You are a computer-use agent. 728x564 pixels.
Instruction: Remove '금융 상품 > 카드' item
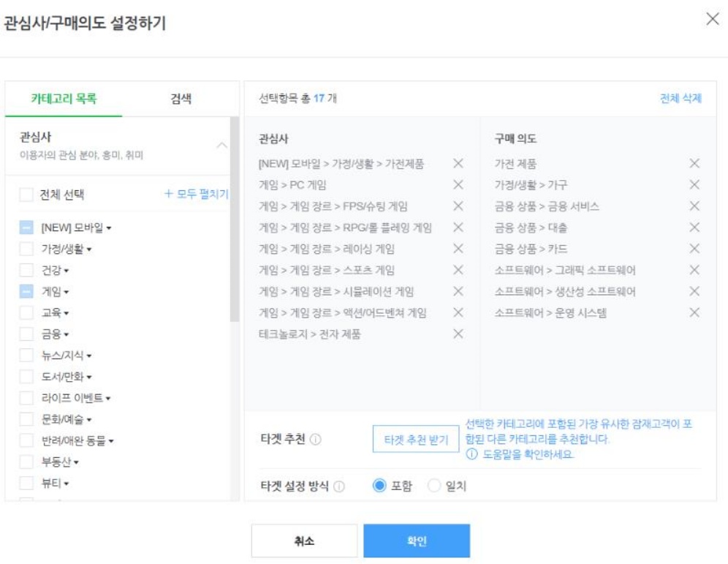694,249
